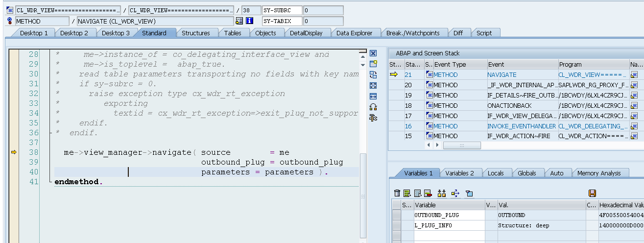Viewport: 644px width, 243px height.
Task: Click the blue arrow structure icon in Variables toolbar
Action: 455,194
